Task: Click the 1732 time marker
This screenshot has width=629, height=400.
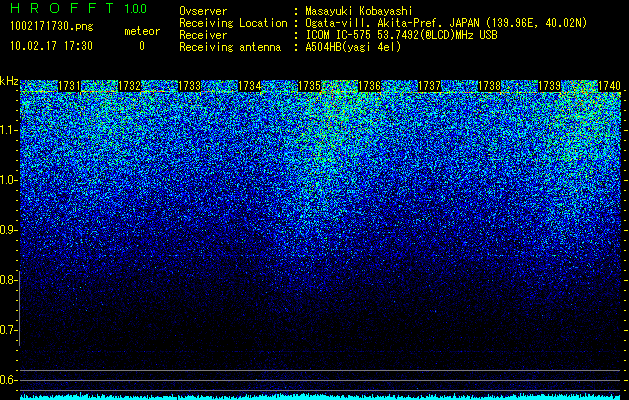Action: tap(130, 86)
